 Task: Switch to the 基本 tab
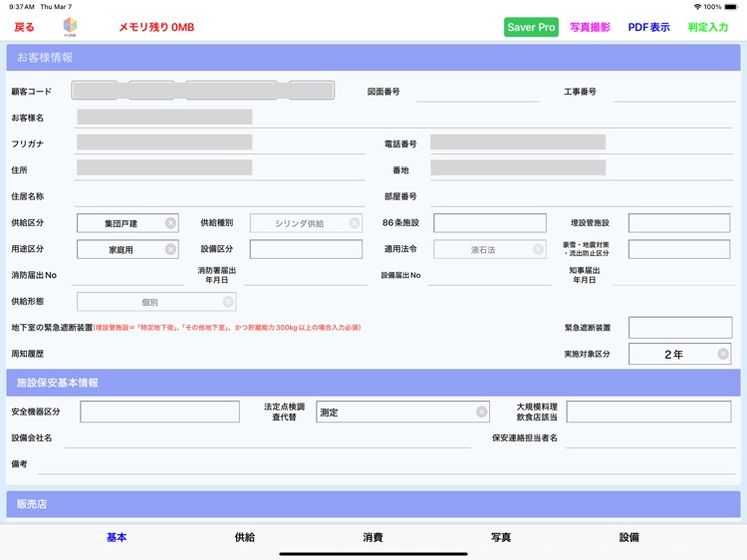117,538
